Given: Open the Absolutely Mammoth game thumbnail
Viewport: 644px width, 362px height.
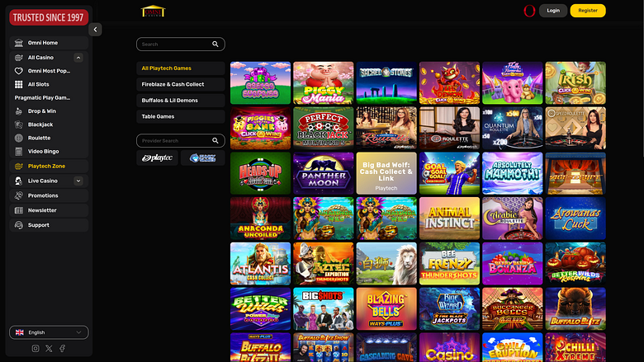Looking at the screenshot, I should coord(513,173).
